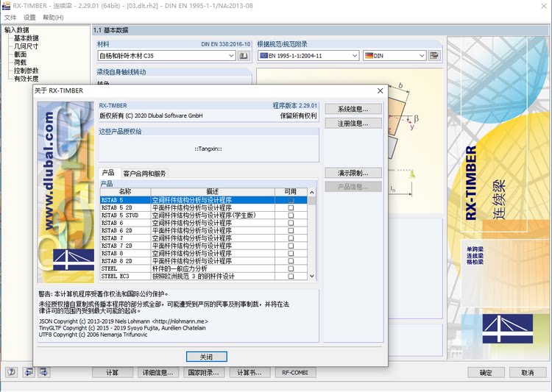Click the previous table arrow icon in bottom bar

(x=29, y=372)
